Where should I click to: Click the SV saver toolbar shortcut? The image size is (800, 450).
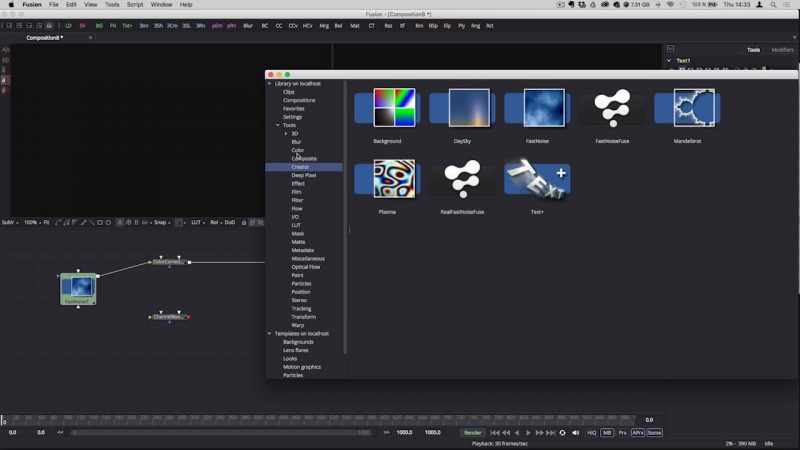pos(82,26)
